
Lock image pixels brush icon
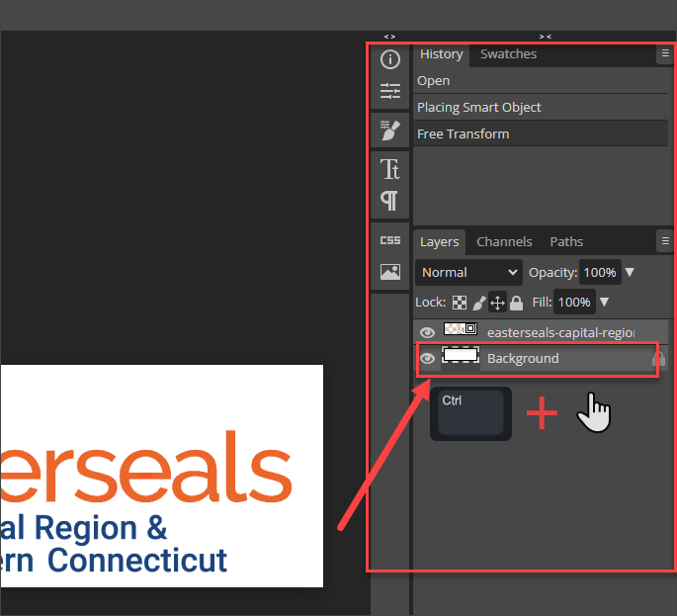478,303
